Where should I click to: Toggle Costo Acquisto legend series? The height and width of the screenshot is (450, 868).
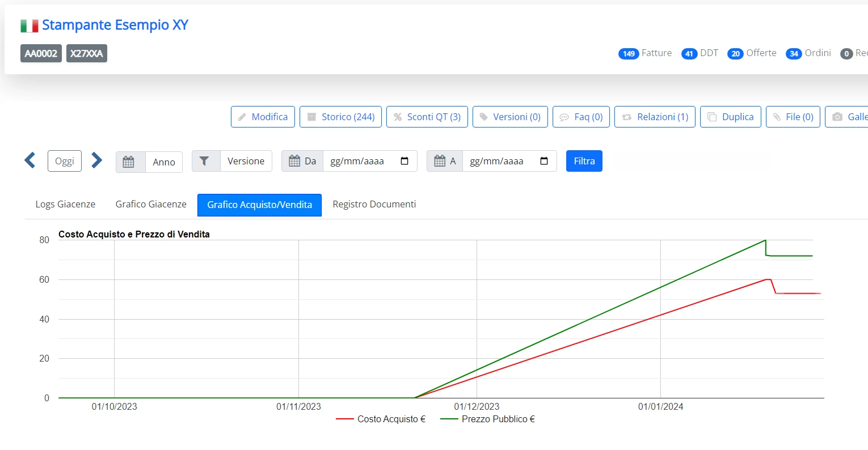click(381, 419)
